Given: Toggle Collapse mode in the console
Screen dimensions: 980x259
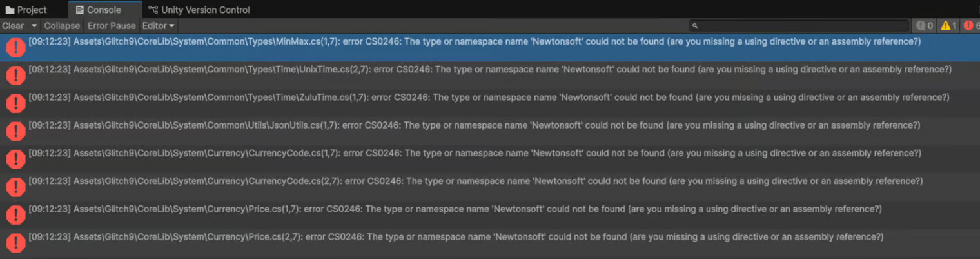Looking at the screenshot, I should [x=62, y=26].
